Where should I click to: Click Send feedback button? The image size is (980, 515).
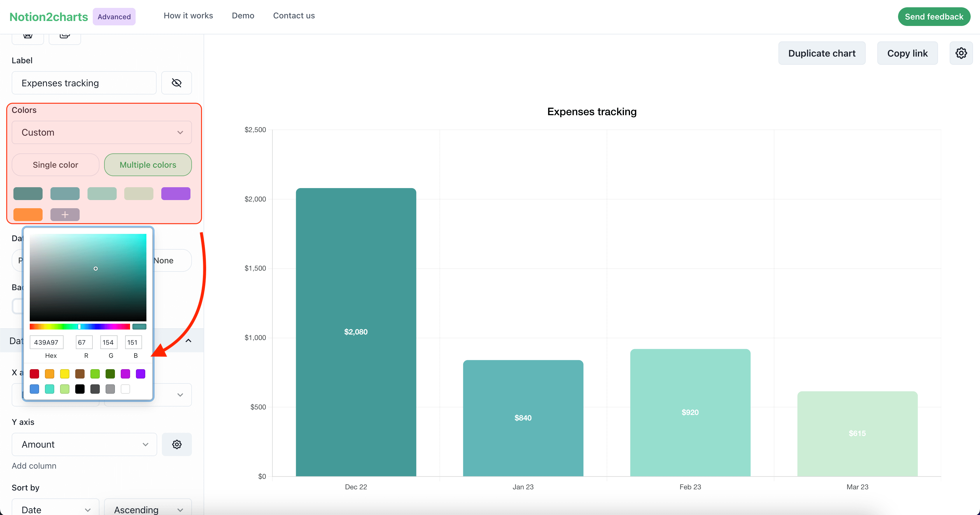point(934,17)
